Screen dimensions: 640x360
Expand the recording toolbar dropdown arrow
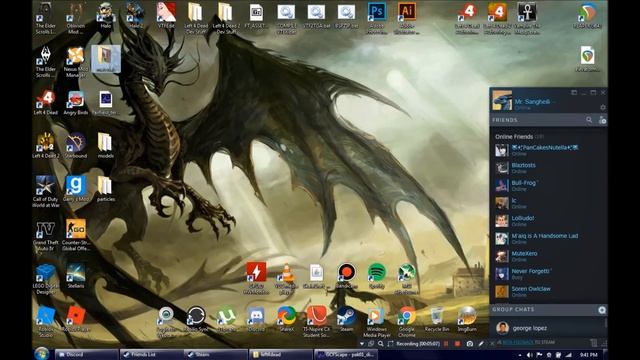[x=362, y=344]
